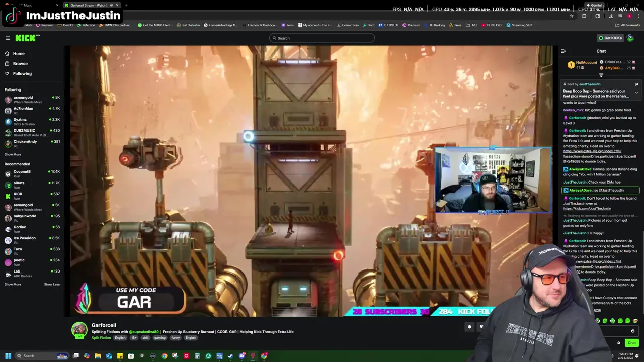
Task: Expand Show More under Recommended
Action: click(x=13, y=285)
